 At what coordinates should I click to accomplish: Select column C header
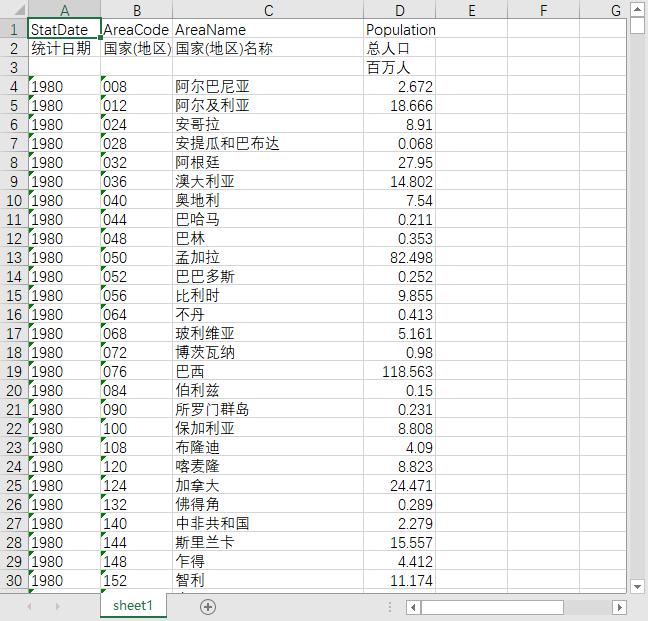pos(268,10)
